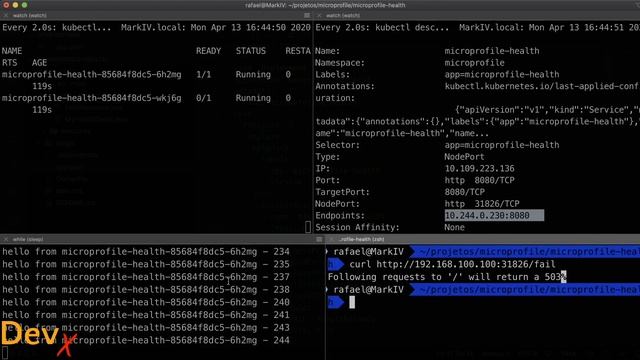Image resolution: width=640 pixels, height=360 pixels.
Task: Click pod name microprofile-health-85684f8dc5-6h2mg in the pod list
Action: coord(91,75)
